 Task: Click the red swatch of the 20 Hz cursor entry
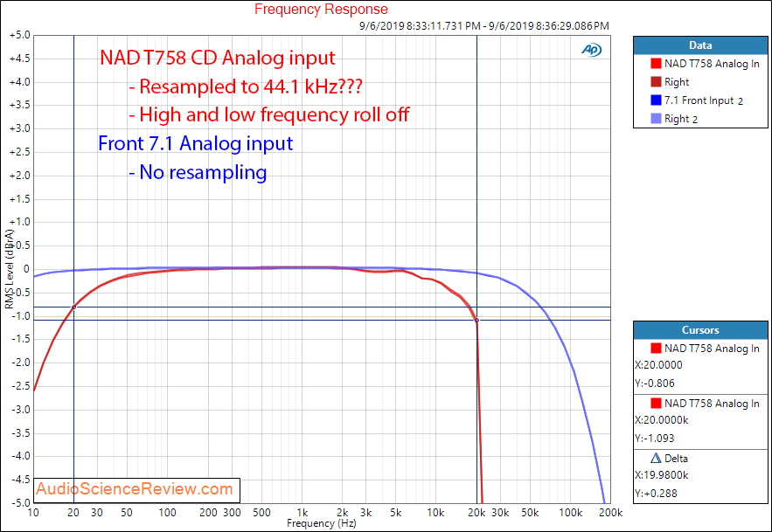(x=656, y=349)
